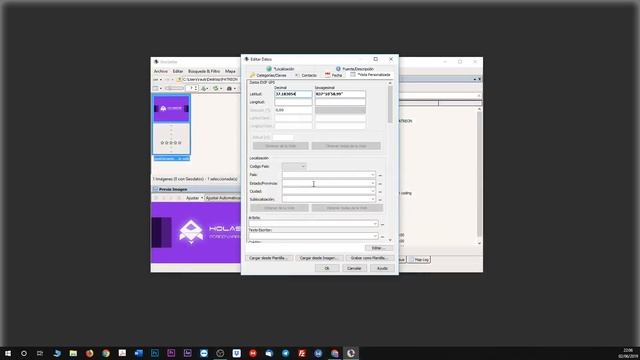The image size is (640, 360).
Task: Open TeamViewer from the taskbar
Action: 204,353
